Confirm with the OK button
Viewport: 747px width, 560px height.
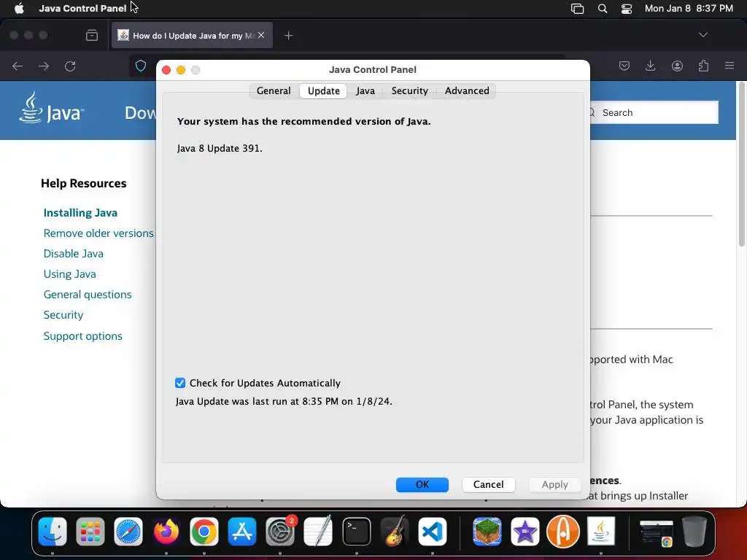tap(422, 484)
